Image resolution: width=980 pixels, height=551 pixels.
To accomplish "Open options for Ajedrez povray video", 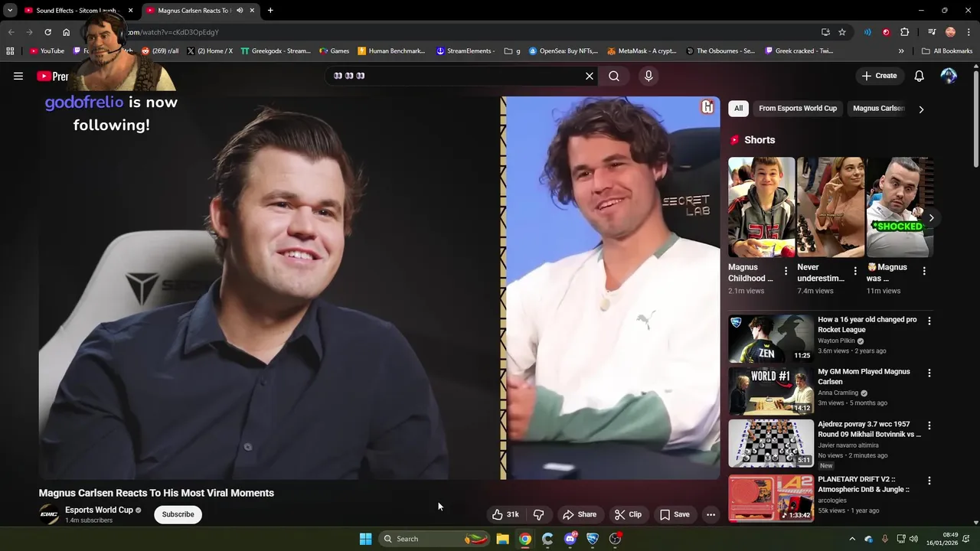I will pos(929,425).
